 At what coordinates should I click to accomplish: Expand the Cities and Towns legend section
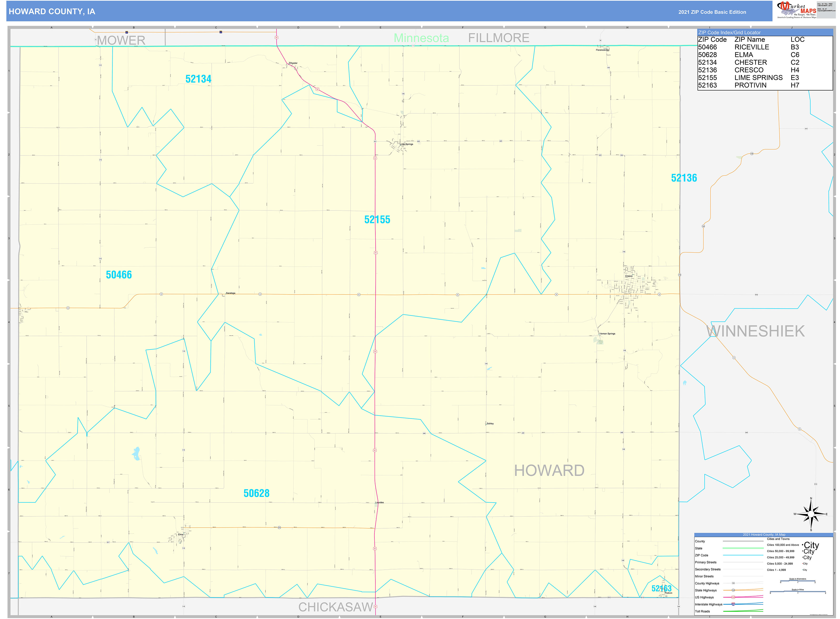pos(779,539)
